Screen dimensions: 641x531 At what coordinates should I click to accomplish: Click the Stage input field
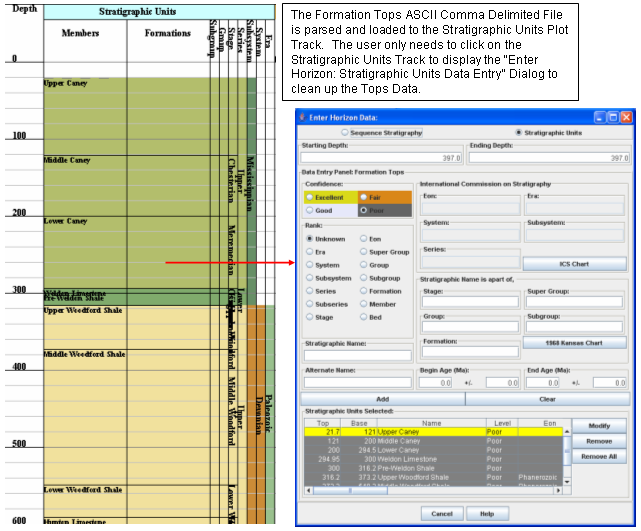470,302
